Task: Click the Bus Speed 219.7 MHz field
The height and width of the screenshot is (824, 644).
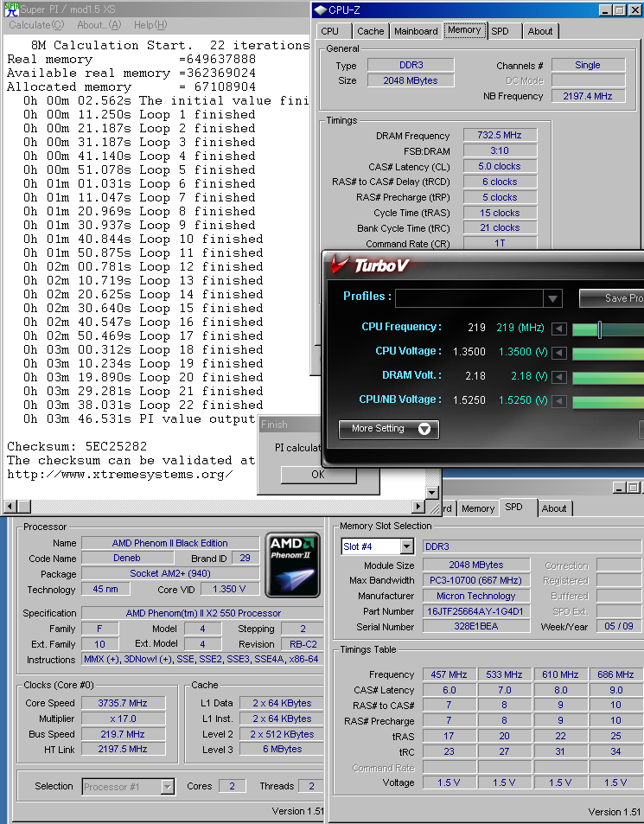Action: [123, 734]
